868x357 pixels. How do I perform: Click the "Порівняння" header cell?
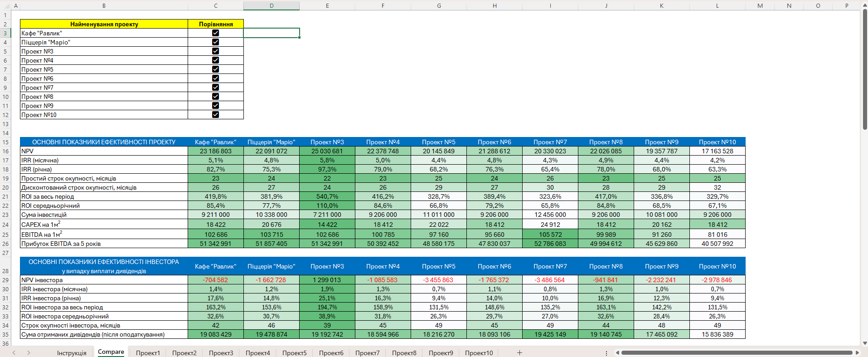pos(216,24)
